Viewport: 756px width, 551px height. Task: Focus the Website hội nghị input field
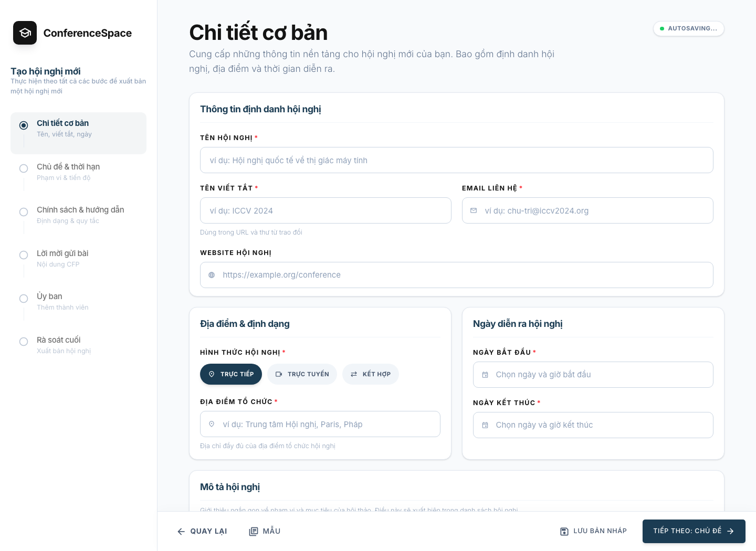coord(457,275)
